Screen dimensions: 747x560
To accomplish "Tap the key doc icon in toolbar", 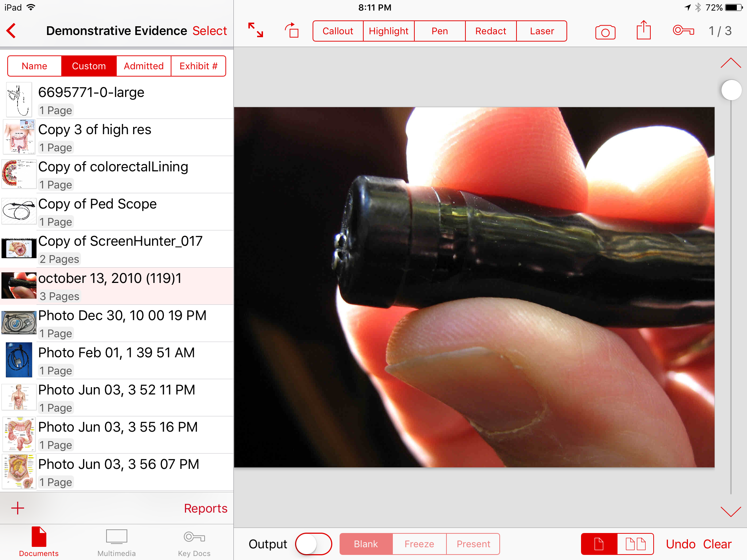I will (x=683, y=30).
